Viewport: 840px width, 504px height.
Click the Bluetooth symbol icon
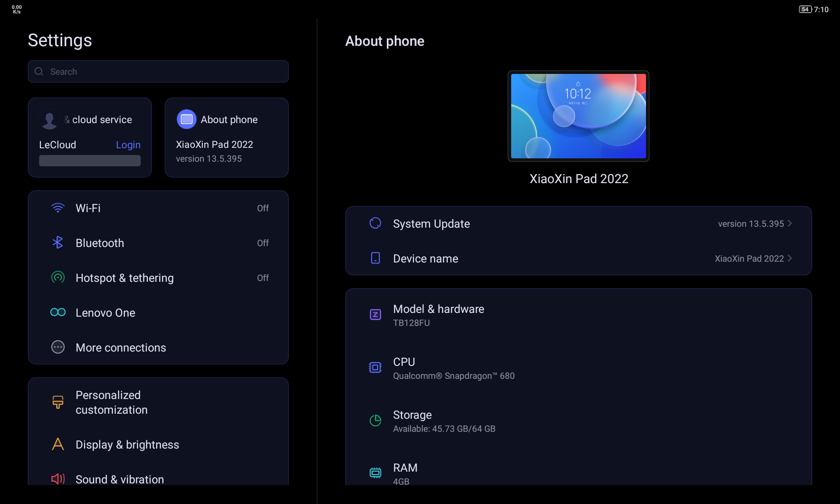click(x=58, y=242)
